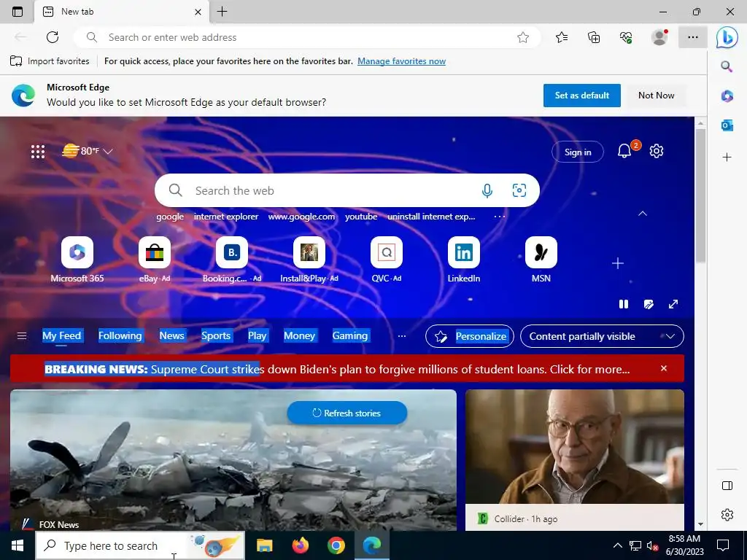The width and height of the screenshot is (747, 560).
Task: Show more feed categories ellipsis
Action: (x=402, y=336)
